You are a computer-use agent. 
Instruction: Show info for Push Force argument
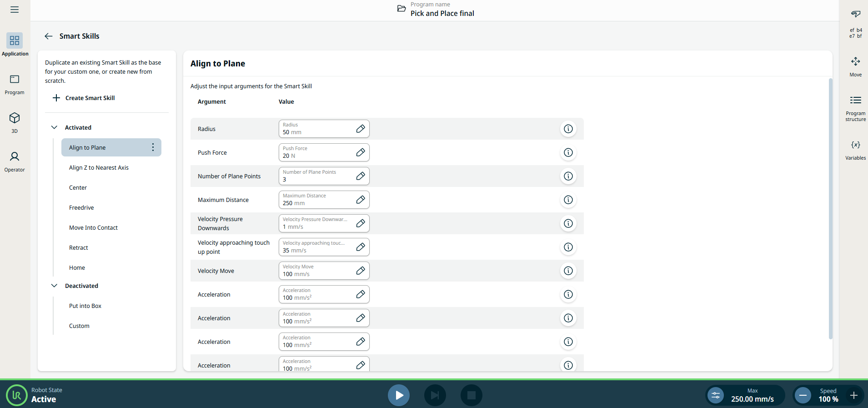pyautogui.click(x=568, y=152)
